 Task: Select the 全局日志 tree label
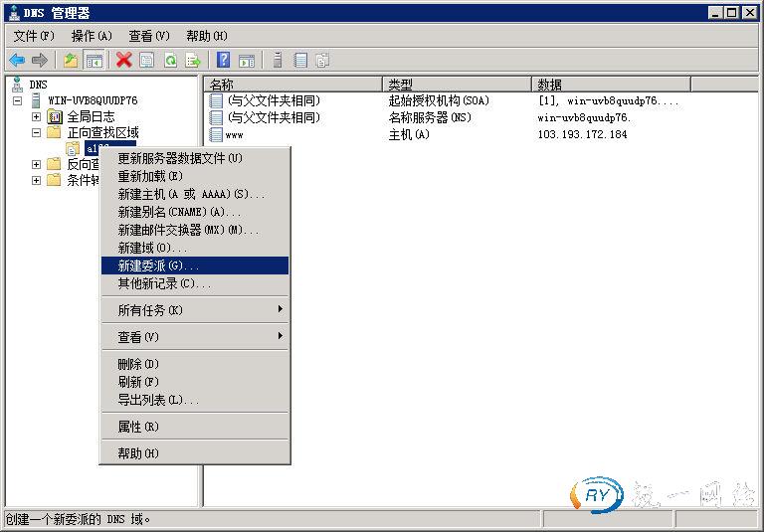[x=91, y=117]
